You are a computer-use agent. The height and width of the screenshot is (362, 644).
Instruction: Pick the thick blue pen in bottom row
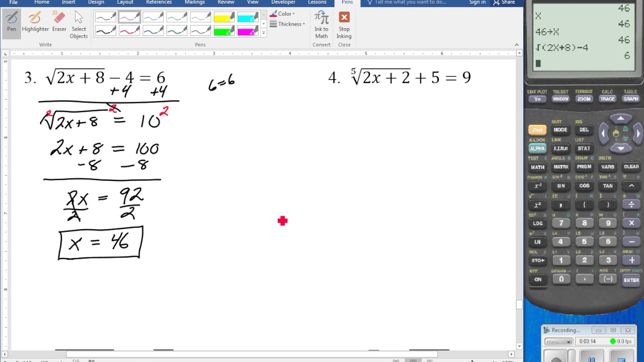point(153,31)
